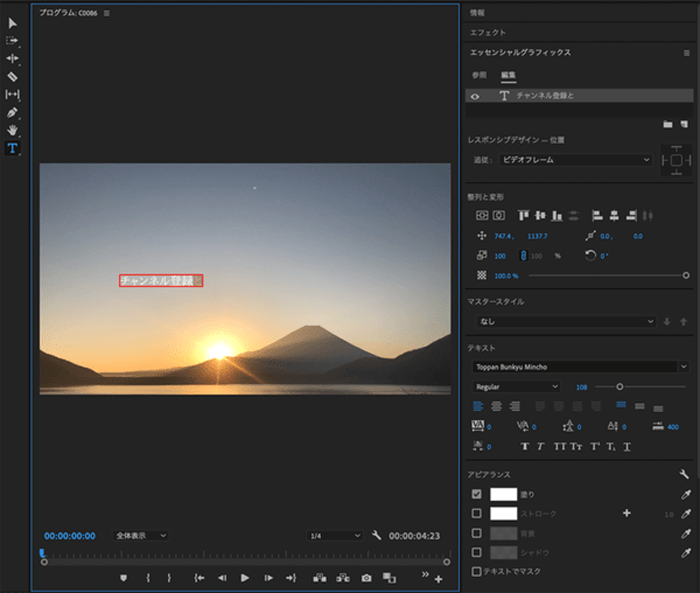Screen dimensions: 700x593
Task: Select the Ripple Edit tool
Action: [12, 58]
